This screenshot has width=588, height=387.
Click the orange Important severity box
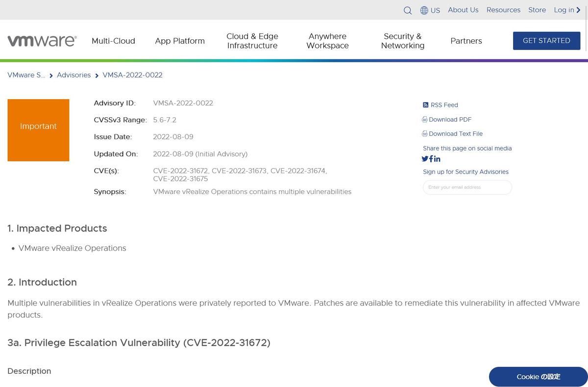tap(38, 130)
